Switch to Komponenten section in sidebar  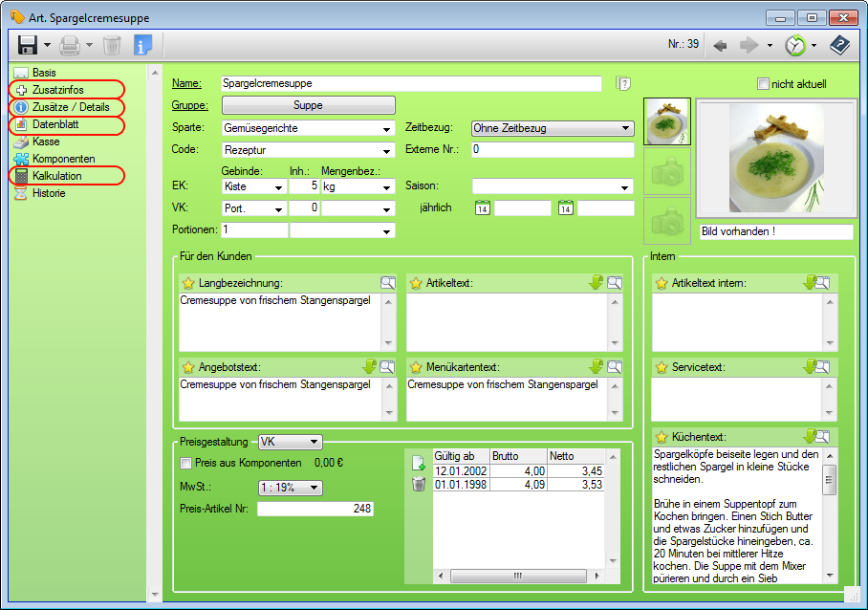63,159
